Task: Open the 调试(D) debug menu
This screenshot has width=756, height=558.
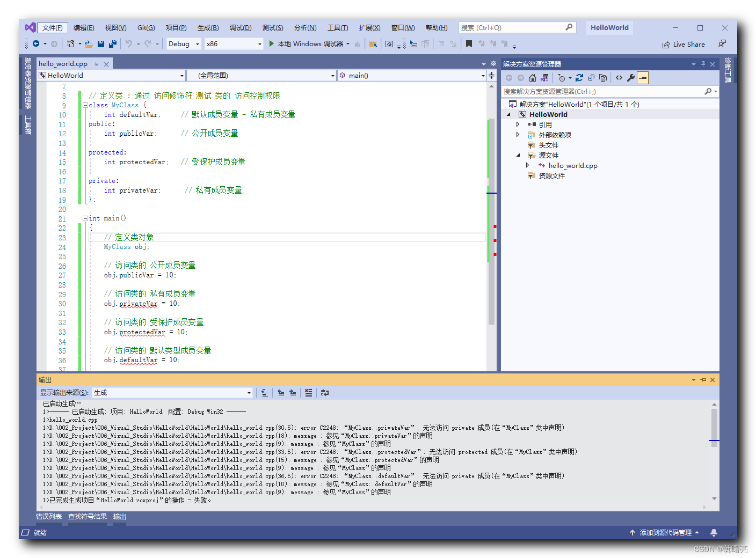Action: (241, 28)
